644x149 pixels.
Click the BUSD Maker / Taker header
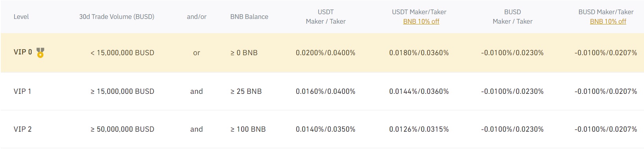click(512, 17)
